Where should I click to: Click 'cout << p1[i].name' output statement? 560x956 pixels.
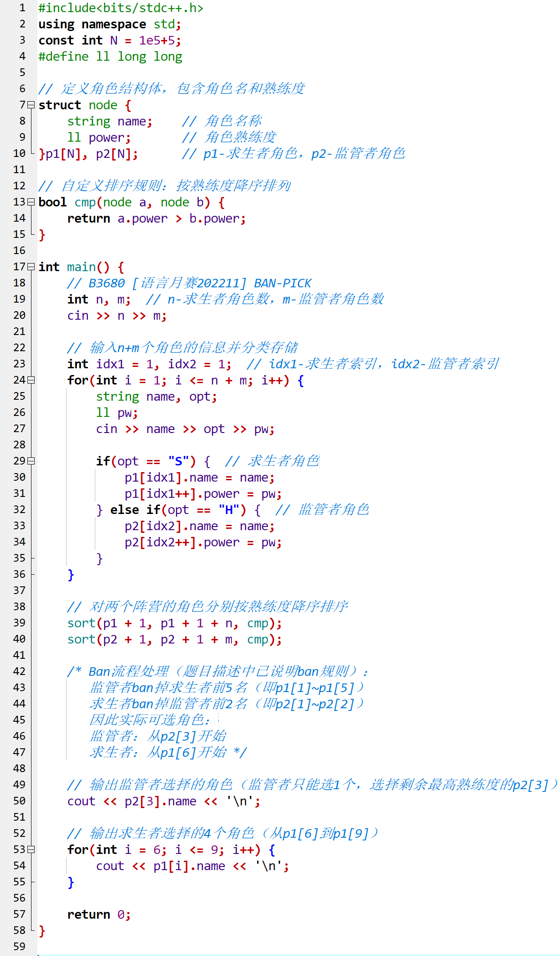[x=192, y=866]
